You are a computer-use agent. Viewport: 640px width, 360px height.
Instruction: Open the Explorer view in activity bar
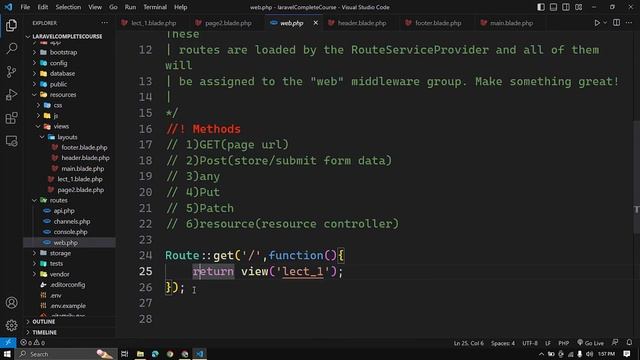pos(11,25)
